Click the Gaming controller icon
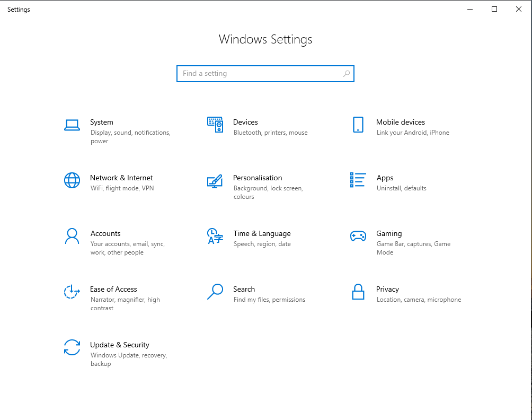The width and height of the screenshot is (532, 420). pyautogui.click(x=358, y=236)
